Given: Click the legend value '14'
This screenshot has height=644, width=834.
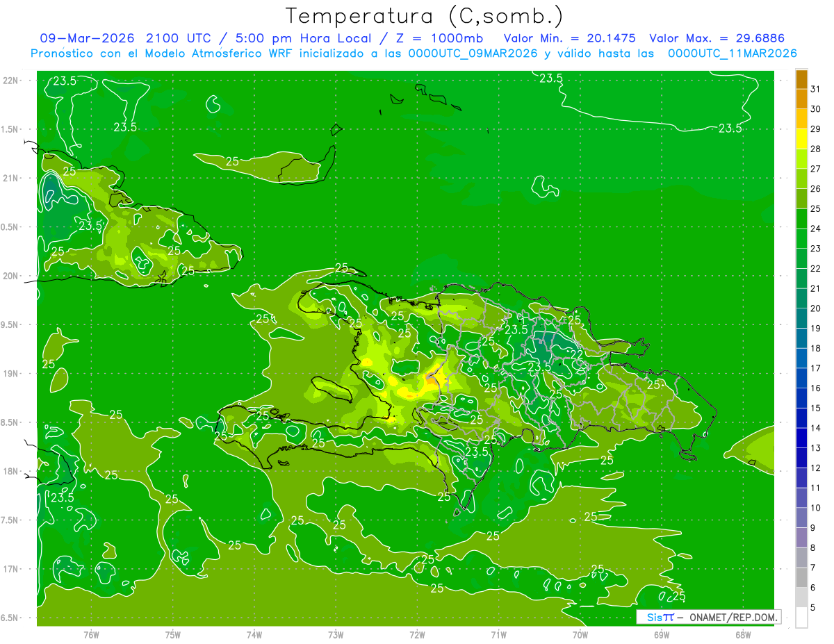Looking at the screenshot, I should (815, 428).
